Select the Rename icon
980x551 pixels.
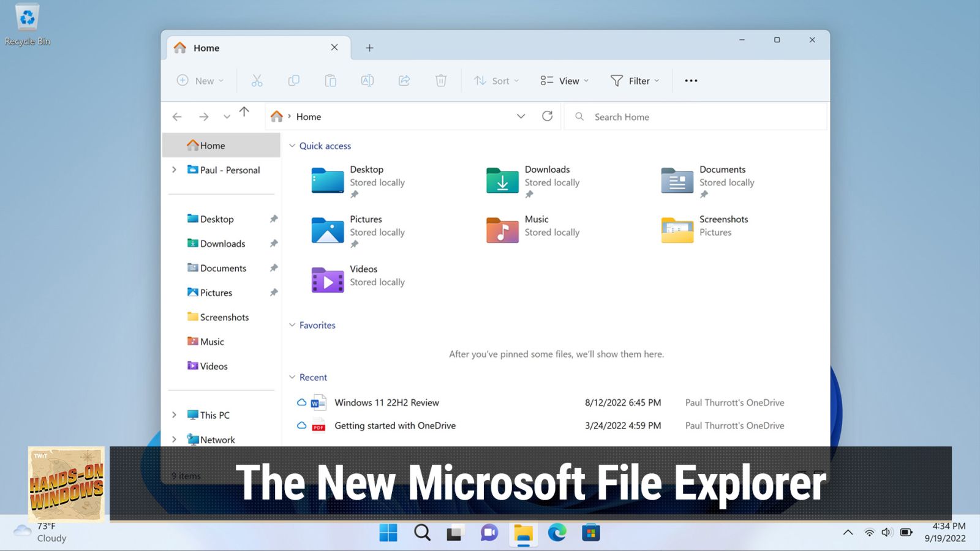point(367,80)
